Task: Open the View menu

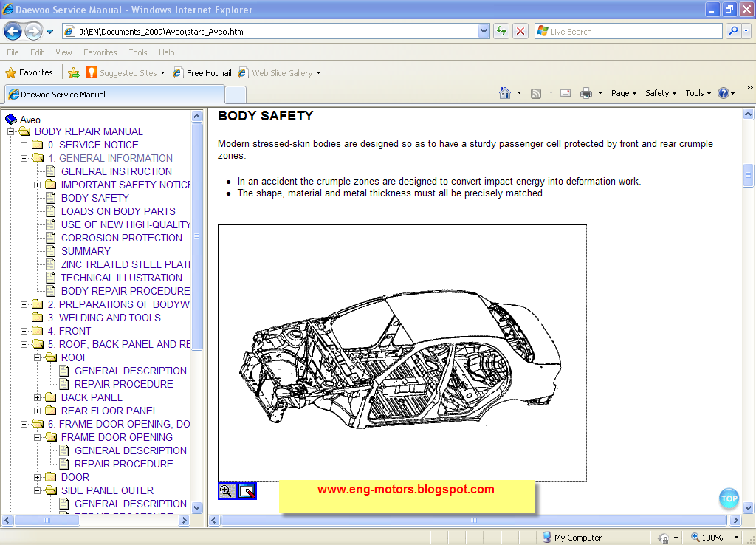Action: tap(63, 52)
